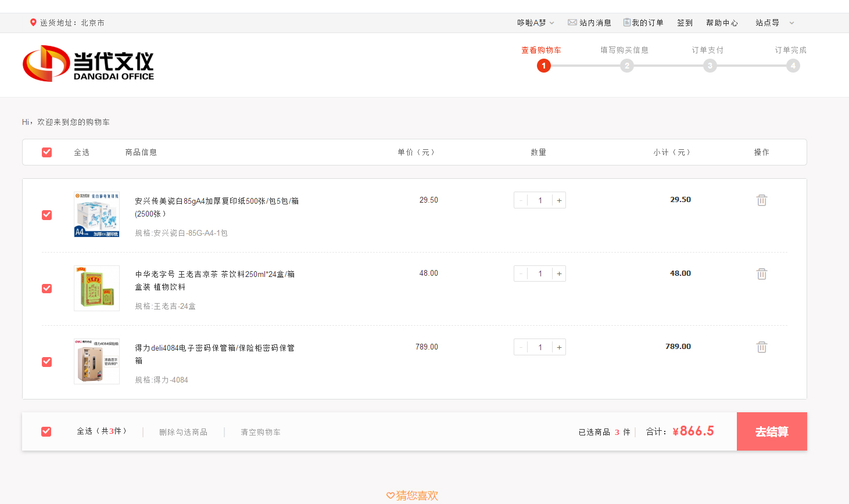Open the 中华老字号 王老吉凉茶 product title
The width and height of the screenshot is (849, 504).
(x=215, y=280)
